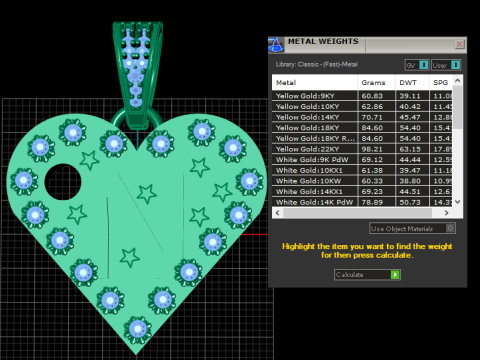
Task: Toggle the Use Object Materials option
Action: click(x=413, y=229)
